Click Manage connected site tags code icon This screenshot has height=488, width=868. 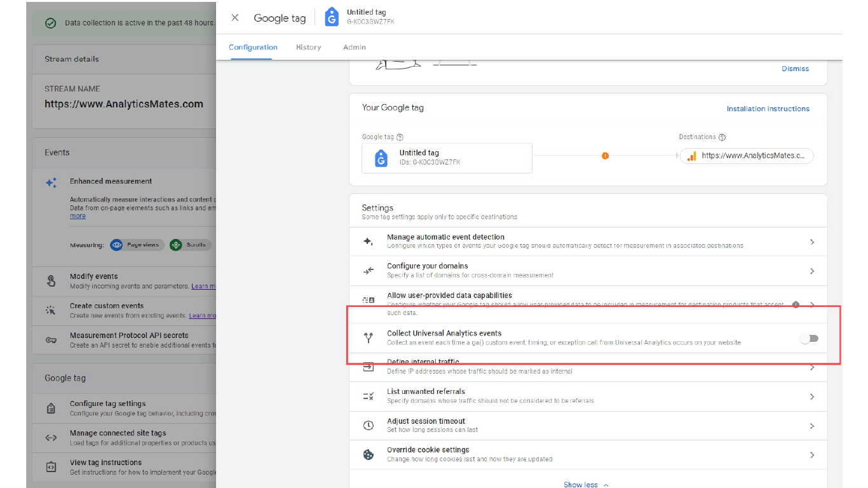tap(51, 437)
